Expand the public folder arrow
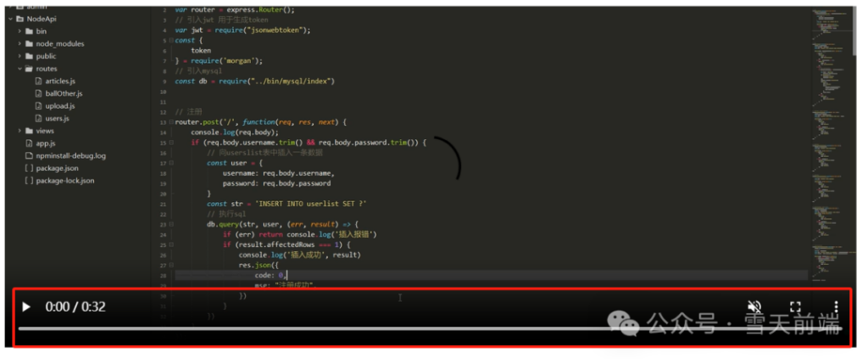 tap(20, 56)
